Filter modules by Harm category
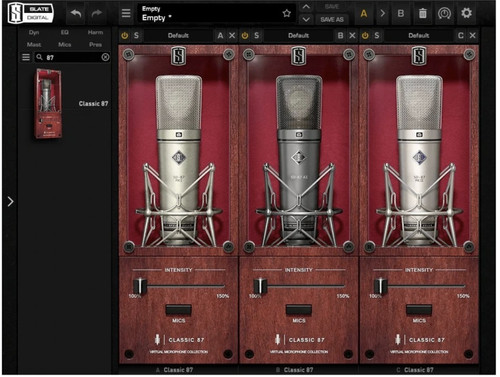Screen dimensions: 500x377 (95, 32)
